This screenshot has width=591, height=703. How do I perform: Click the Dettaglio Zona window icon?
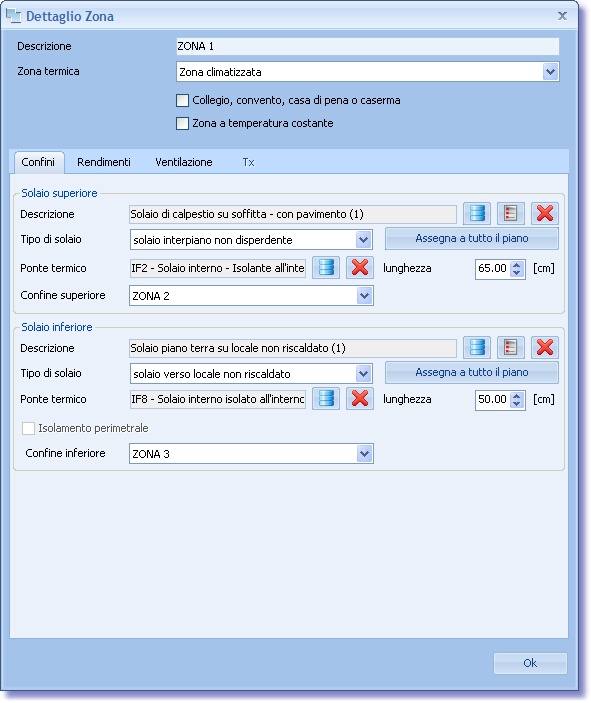click(13, 16)
